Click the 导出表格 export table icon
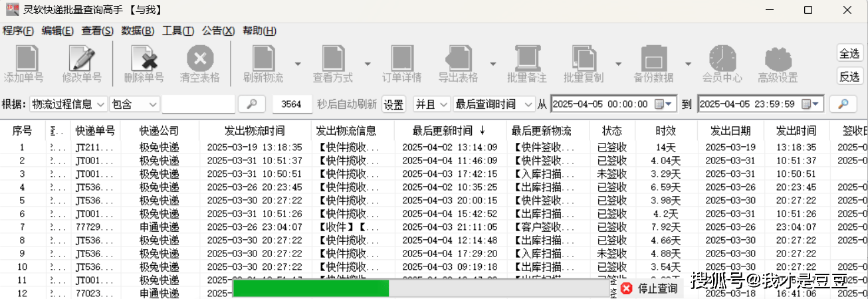868x299 pixels. tap(458, 59)
